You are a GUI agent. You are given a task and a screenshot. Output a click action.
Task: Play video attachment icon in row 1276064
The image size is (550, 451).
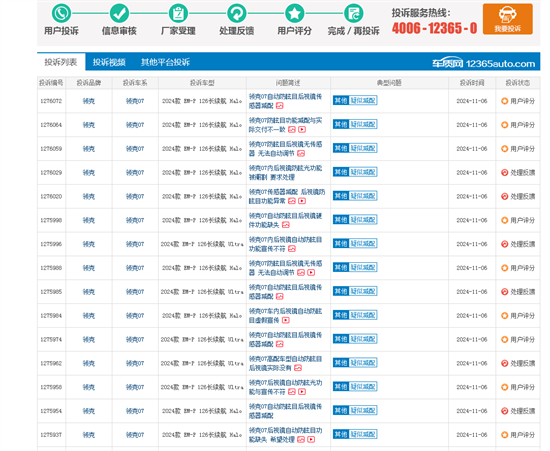pyautogui.click(x=302, y=129)
